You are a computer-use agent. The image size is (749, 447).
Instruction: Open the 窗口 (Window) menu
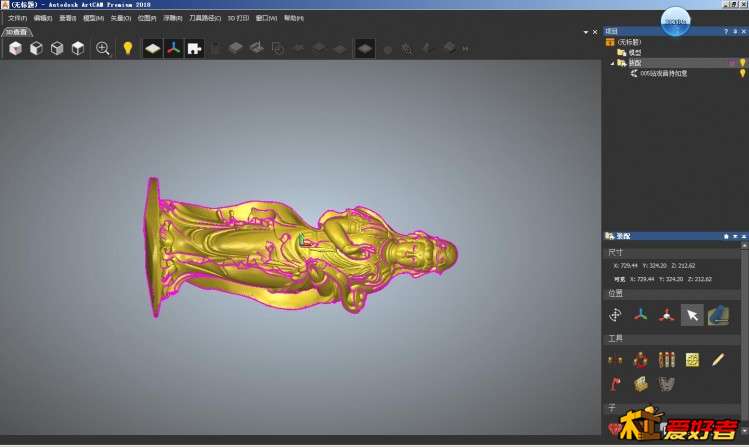tap(266, 18)
